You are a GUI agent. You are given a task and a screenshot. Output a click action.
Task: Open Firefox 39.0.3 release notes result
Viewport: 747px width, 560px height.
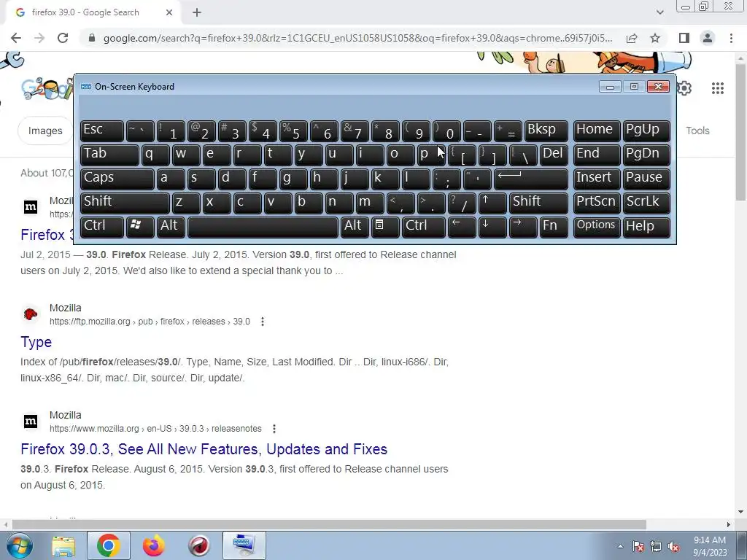point(204,449)
